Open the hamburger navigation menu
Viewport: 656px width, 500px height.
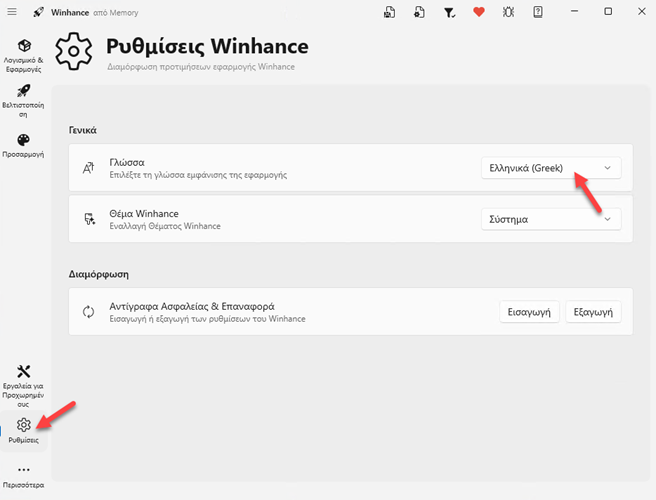(x=12, y=12)
